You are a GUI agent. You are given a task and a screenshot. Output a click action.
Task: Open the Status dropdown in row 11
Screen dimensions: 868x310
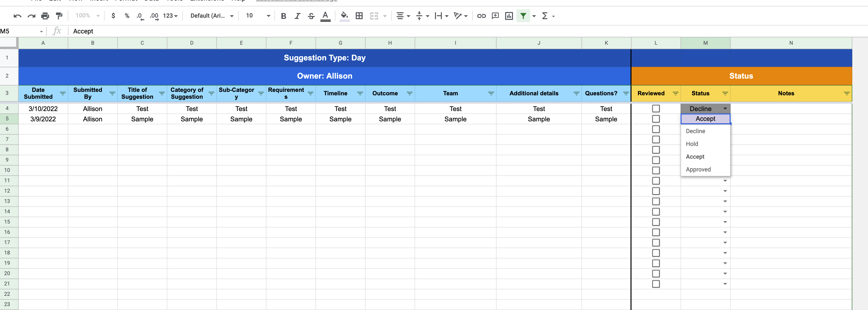tap(725, 181)
